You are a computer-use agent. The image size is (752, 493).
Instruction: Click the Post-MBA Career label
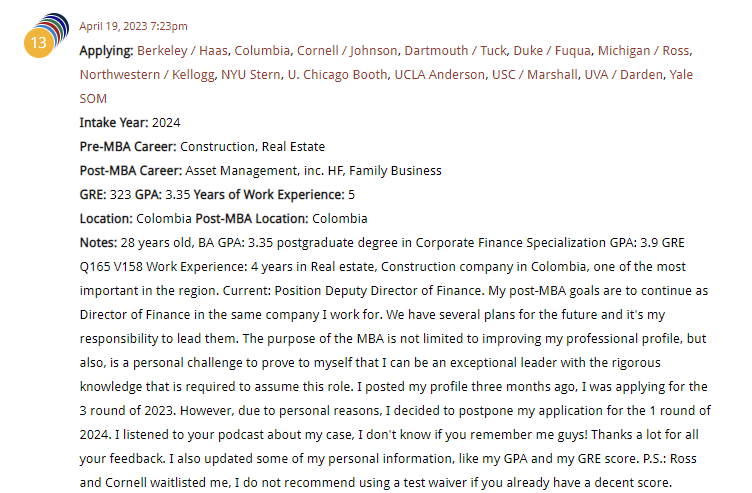click(x=131, y=170)
